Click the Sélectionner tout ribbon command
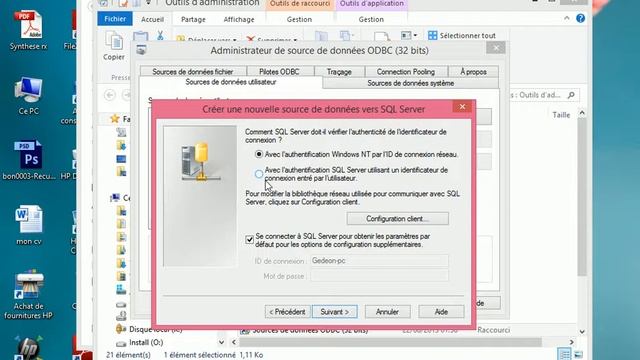 tap(462, 36)
